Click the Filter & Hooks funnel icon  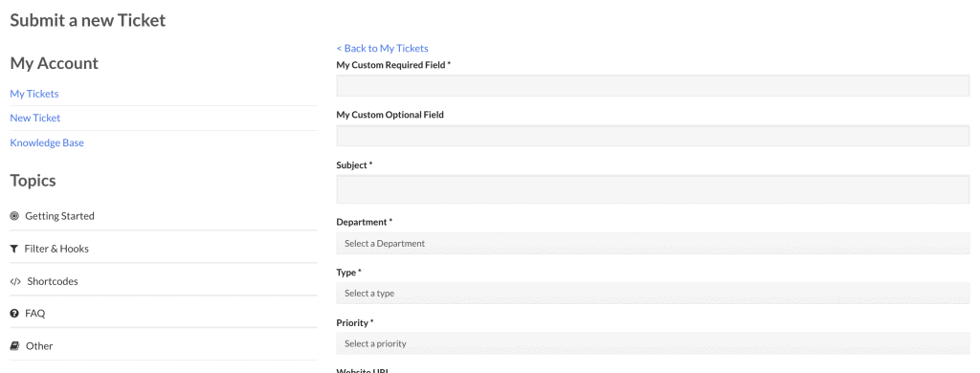[13, 249]
